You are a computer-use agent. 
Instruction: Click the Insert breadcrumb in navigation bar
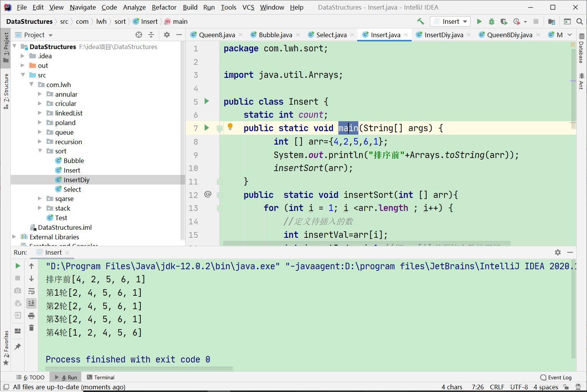point(145,21)
